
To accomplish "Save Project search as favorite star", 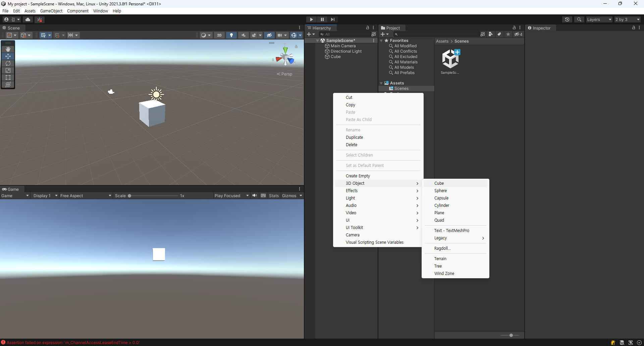I will [508, 34].
